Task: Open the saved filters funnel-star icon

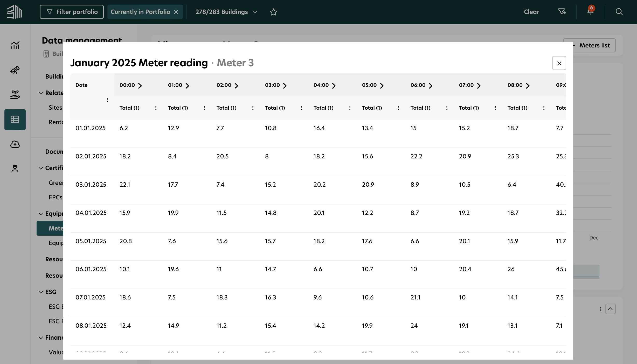Action: click(x=562, y=12)
